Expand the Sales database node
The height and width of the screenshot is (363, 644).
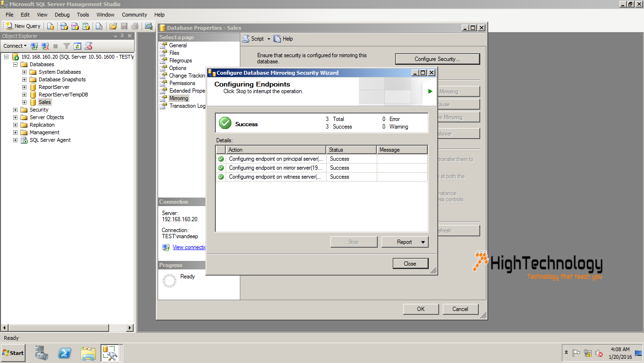pyautogui.click(x=24, y=102)
